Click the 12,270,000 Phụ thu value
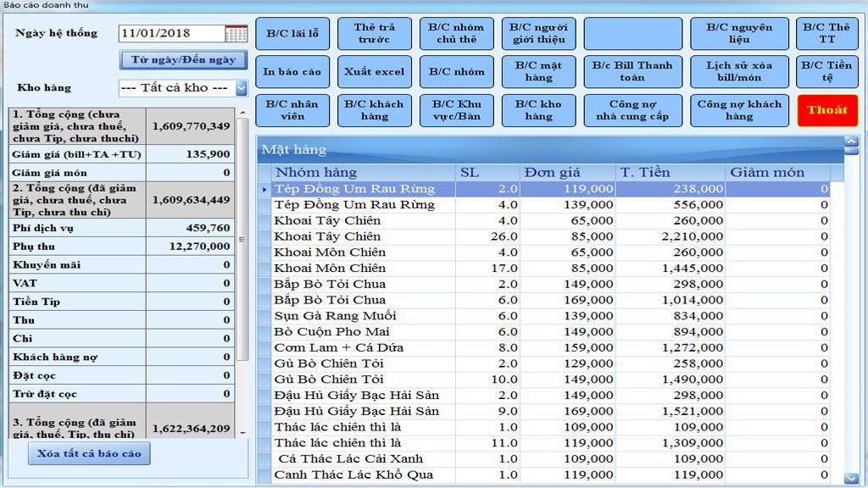This screenshot has width=868, height=488. [x=199, y=247]
